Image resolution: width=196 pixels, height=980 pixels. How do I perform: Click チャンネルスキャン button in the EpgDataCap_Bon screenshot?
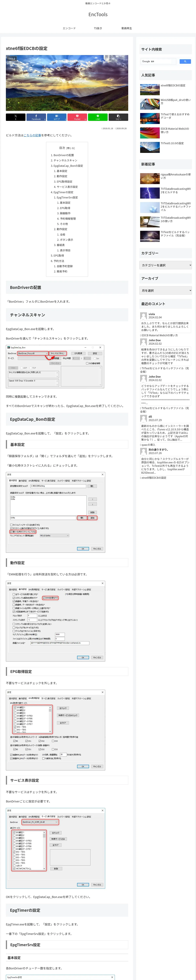click(x=58, y=353)
